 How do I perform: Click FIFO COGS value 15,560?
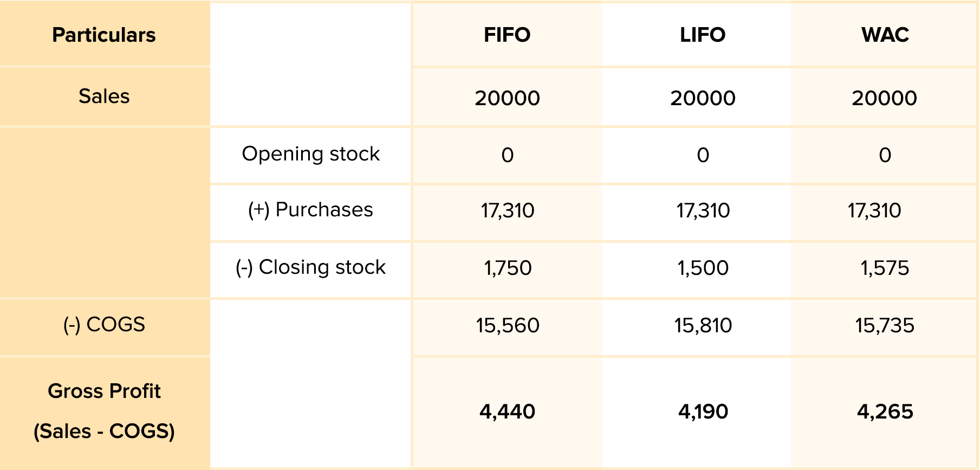(x=508, y=326)
